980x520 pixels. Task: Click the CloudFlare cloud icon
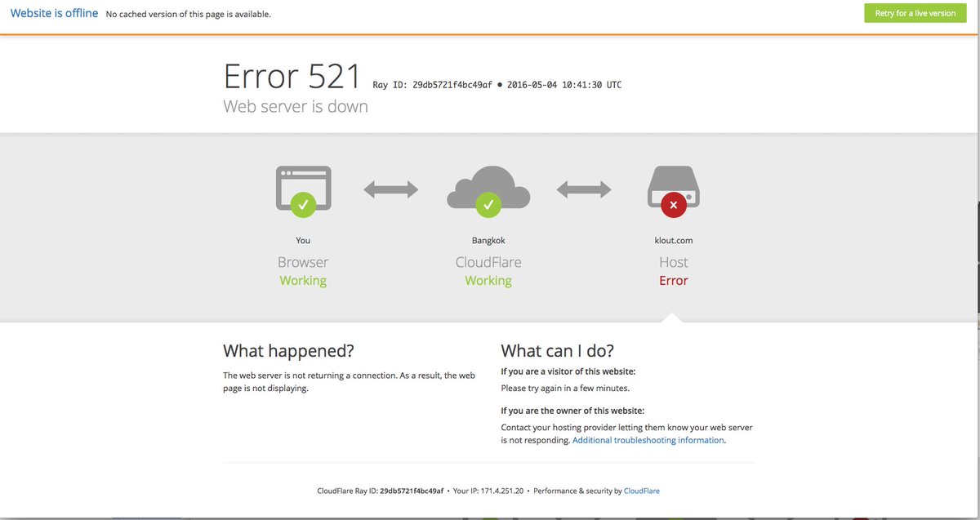pyautogui.click(x=488, y=187)
